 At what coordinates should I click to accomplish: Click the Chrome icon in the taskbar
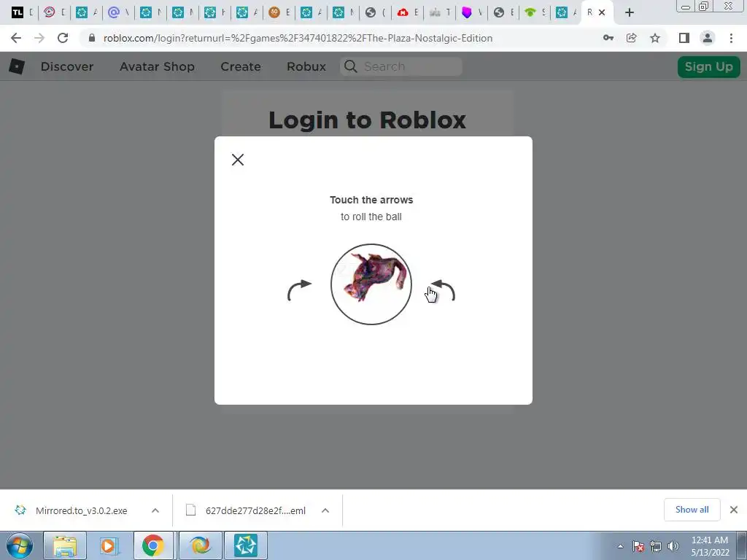pyautogui.click(x=153, y=545)
